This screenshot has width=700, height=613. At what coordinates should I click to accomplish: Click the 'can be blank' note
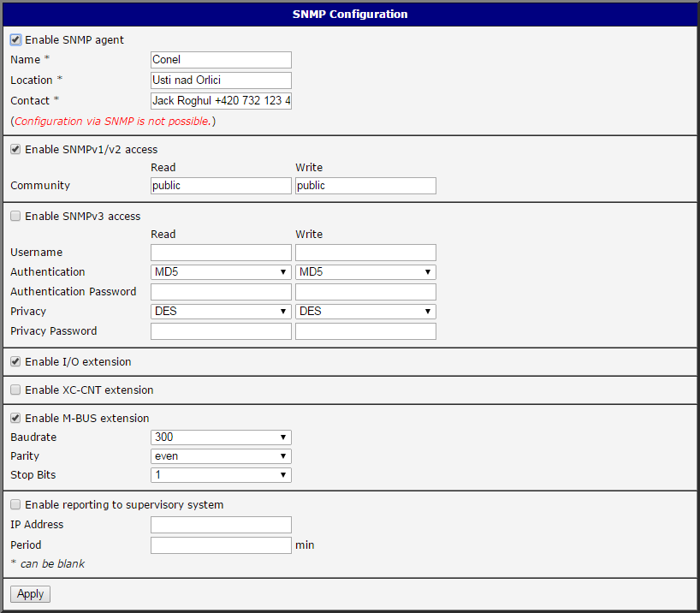click(x=52, y=564)
